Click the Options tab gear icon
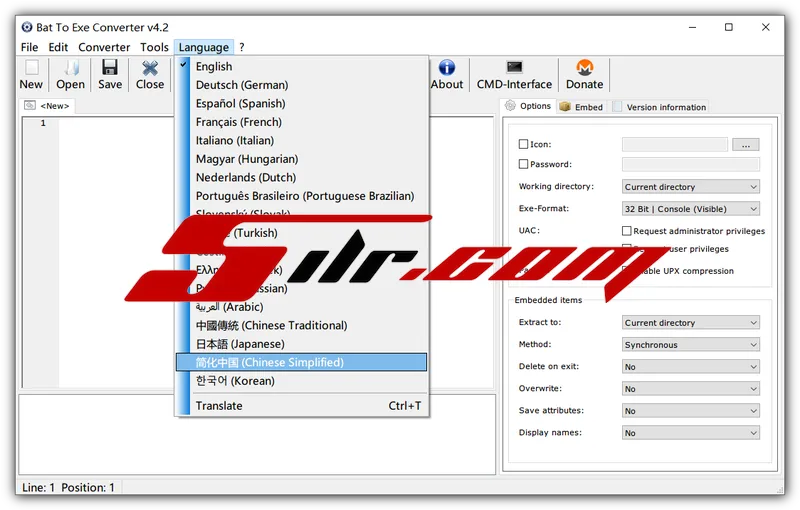The height and width of the screenshot is (510, 800). 510,106
